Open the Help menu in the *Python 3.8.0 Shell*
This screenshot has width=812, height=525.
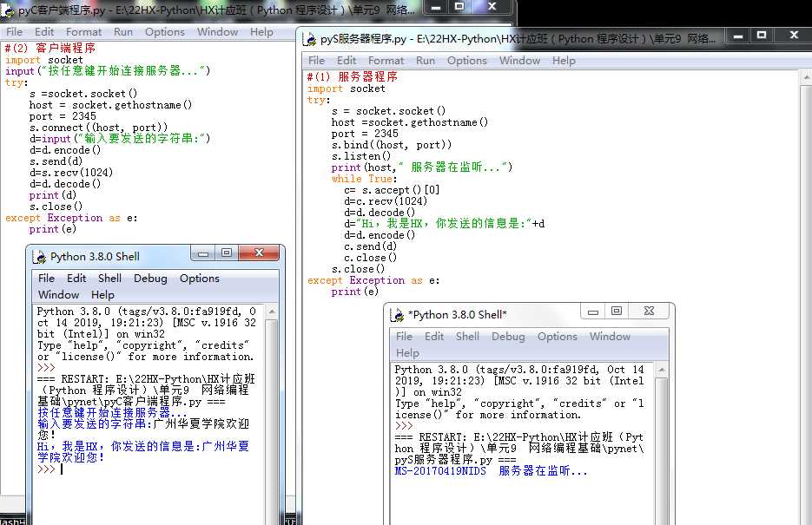[407, 353]
